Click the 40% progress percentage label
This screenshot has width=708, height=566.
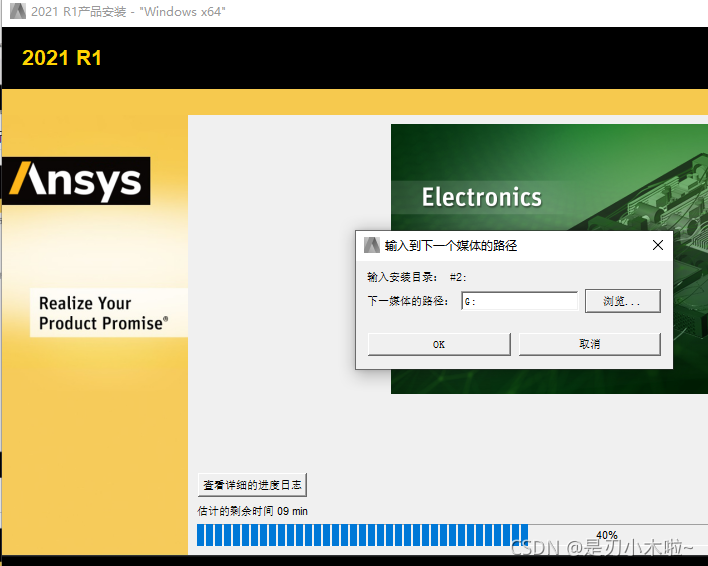coord(606,535)
